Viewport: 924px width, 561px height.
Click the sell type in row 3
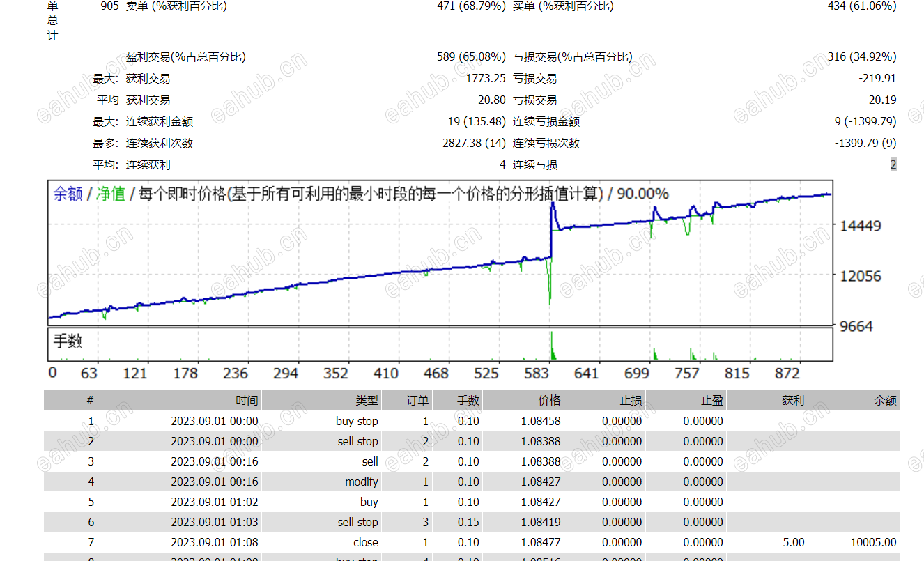(x=370, y=461)
